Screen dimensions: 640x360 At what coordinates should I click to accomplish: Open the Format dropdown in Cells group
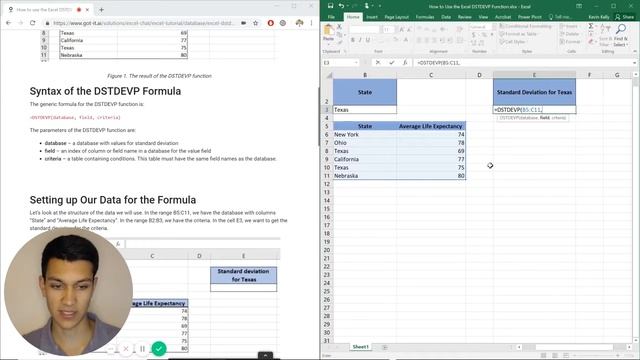point(570,42)
